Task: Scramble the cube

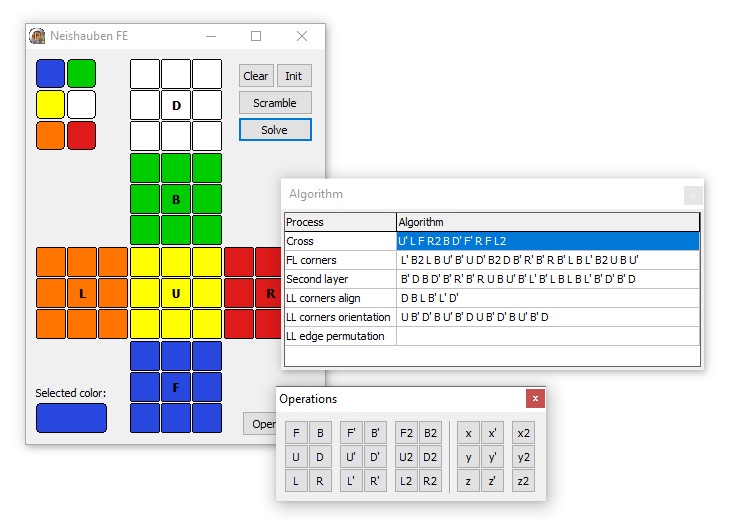Action: click(275, 103)
